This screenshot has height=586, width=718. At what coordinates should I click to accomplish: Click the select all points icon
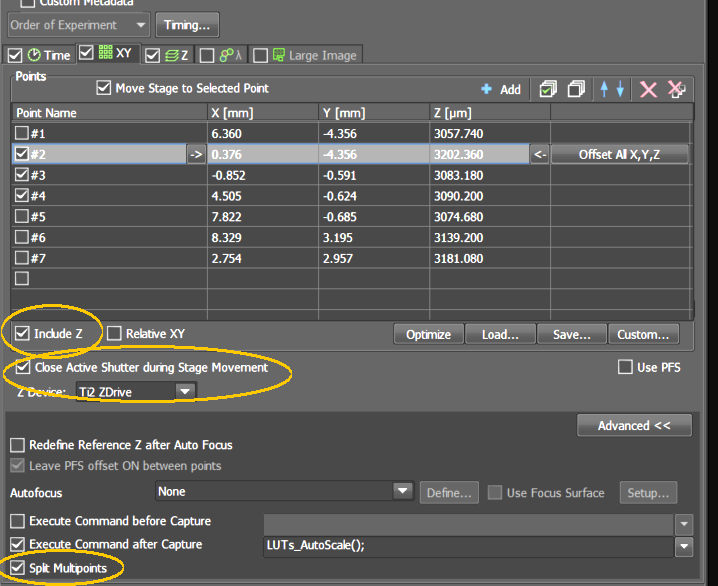click(547, 89)
